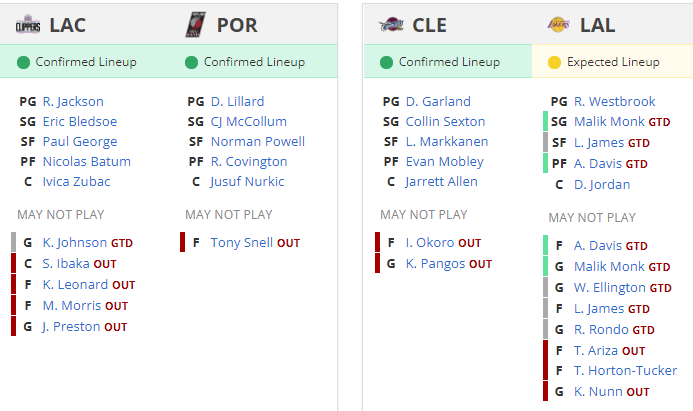This screenshot has height=411, width=693.
Task: Click LAC green confirmed lineup dot
Action: (23, 62)
